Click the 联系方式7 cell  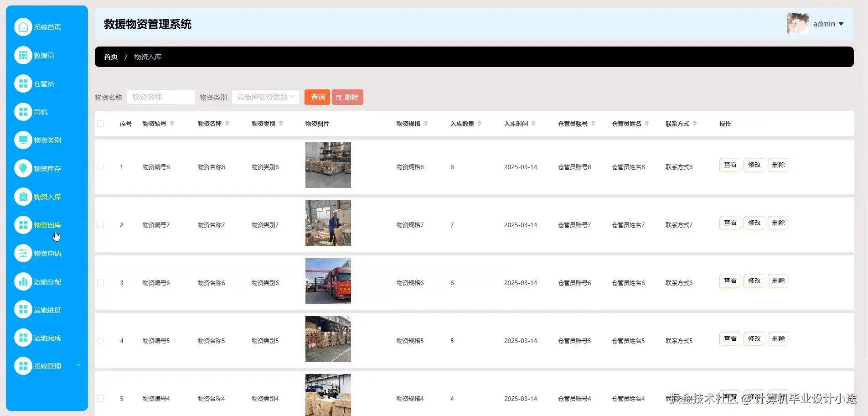coord(679,225)
